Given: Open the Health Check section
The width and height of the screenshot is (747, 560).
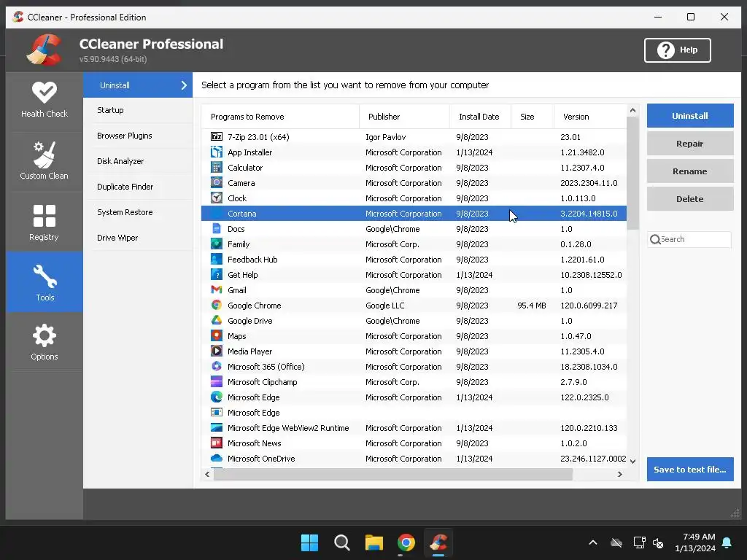Looking at the screenshot, I should [44, 101].
